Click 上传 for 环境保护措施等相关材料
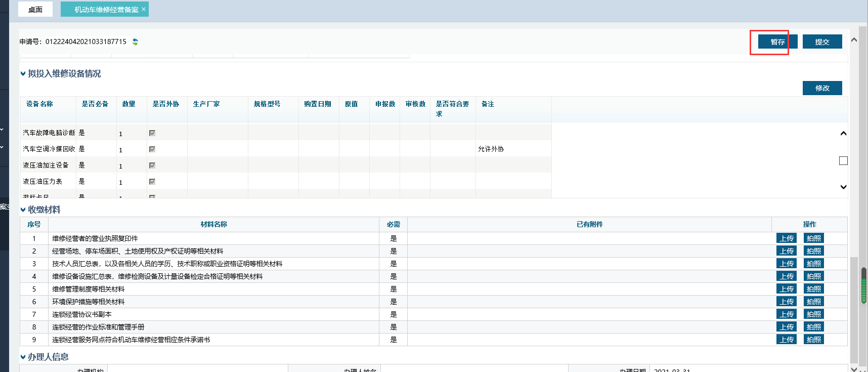 point(786,302)
